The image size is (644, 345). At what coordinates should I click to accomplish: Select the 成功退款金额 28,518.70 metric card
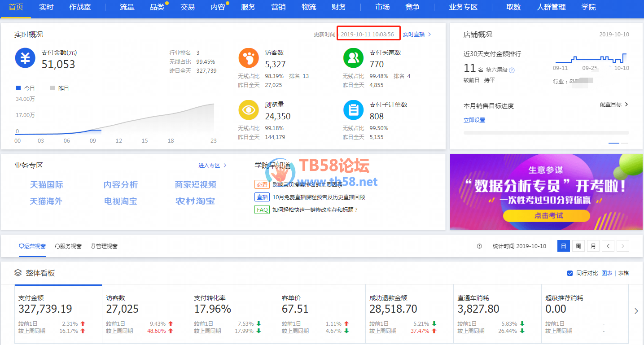(x=409, y=314)
